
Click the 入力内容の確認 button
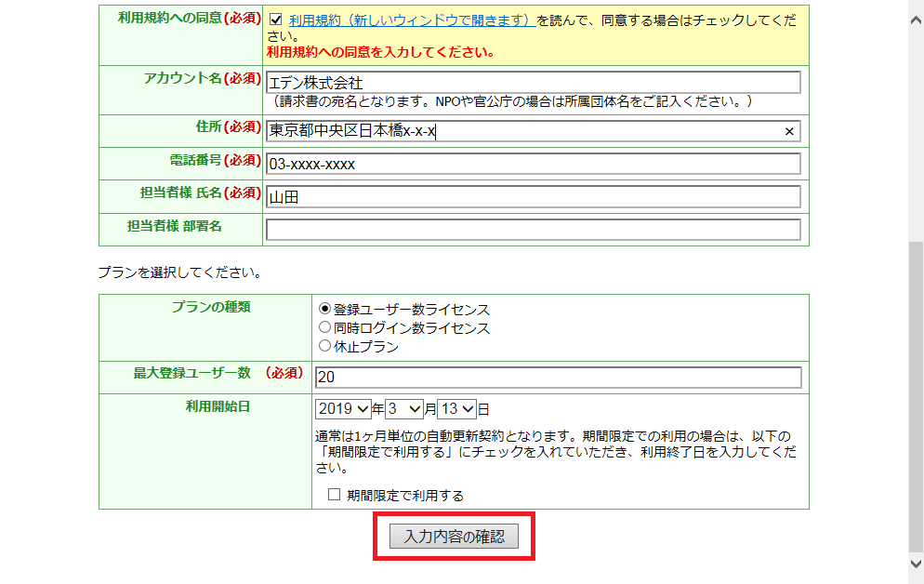click(454, 537)
